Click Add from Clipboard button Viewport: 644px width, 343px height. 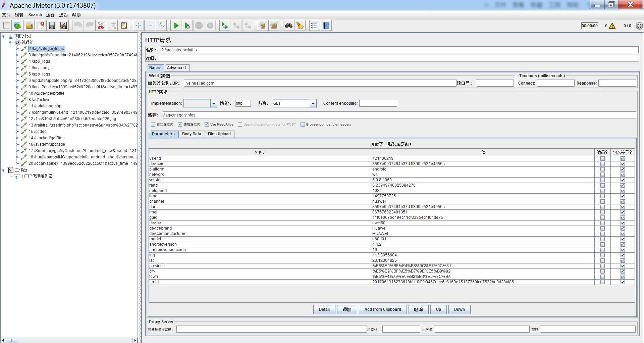[383, 309]
